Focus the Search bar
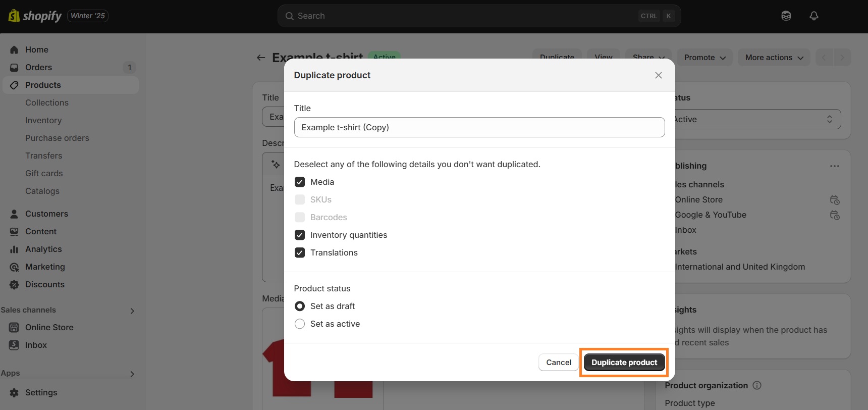Image resolution: width=868 pixels, height=410 pixels. [479, 16]
